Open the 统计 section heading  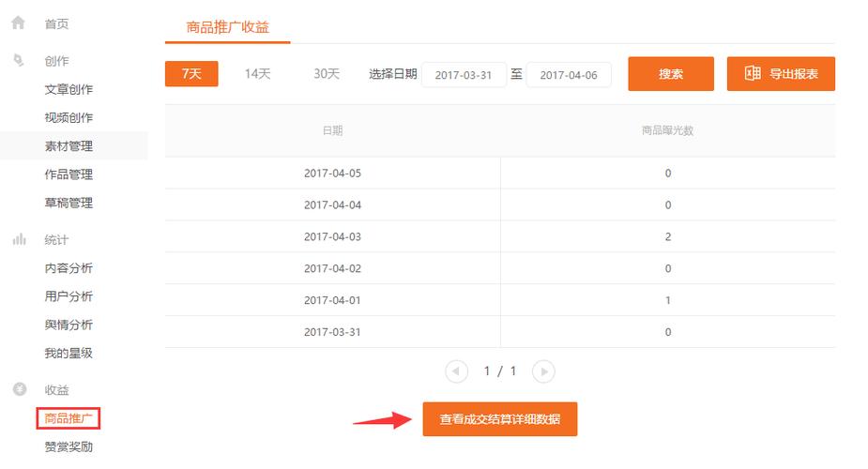point(56,239)
